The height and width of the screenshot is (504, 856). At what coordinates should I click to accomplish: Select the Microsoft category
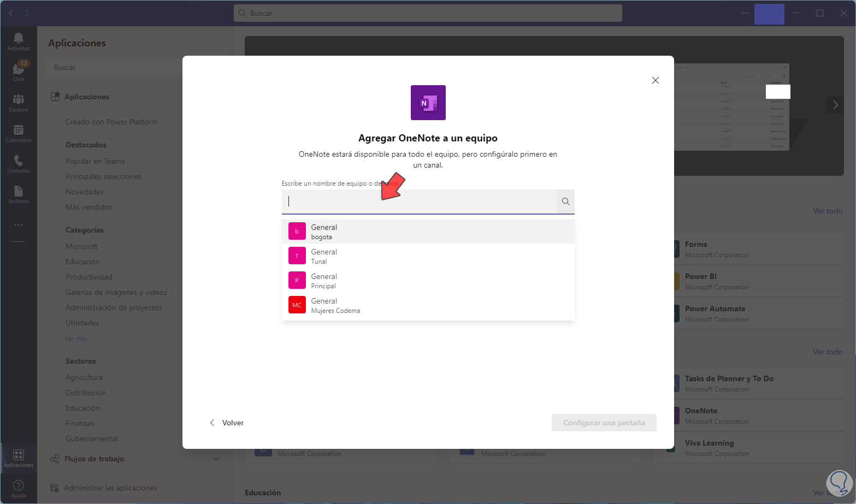tap(82, 246)
